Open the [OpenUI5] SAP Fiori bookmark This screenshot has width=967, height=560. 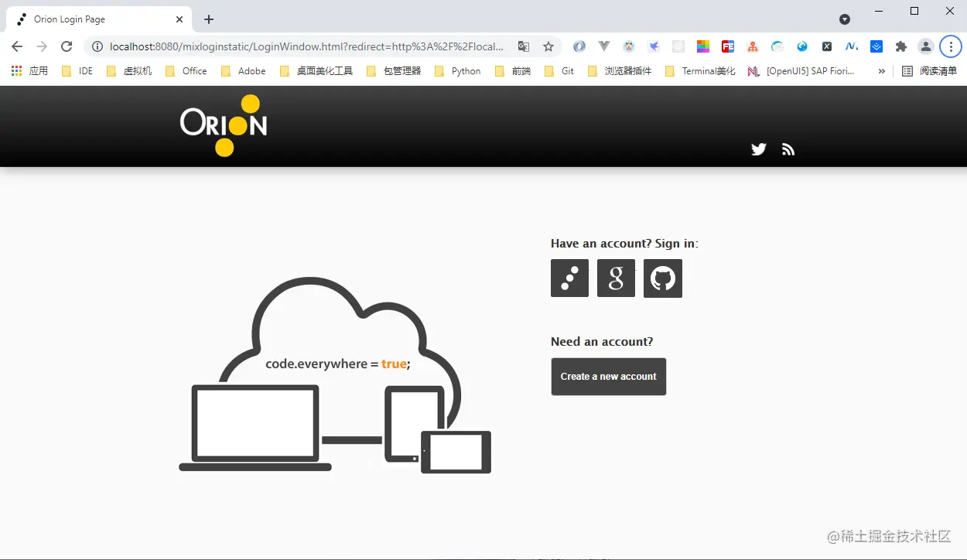[x=801, y=70]
